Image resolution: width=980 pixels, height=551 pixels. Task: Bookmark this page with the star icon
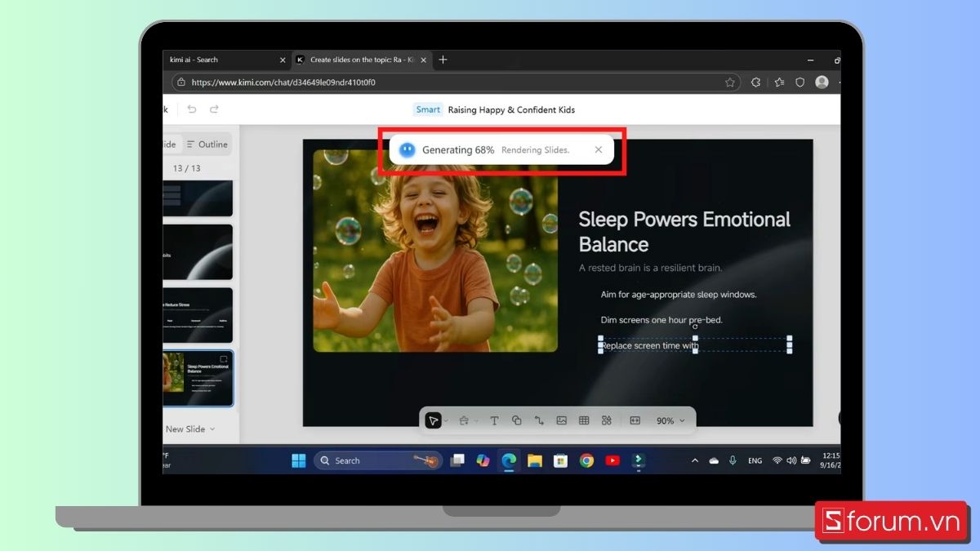click(730, 82)
